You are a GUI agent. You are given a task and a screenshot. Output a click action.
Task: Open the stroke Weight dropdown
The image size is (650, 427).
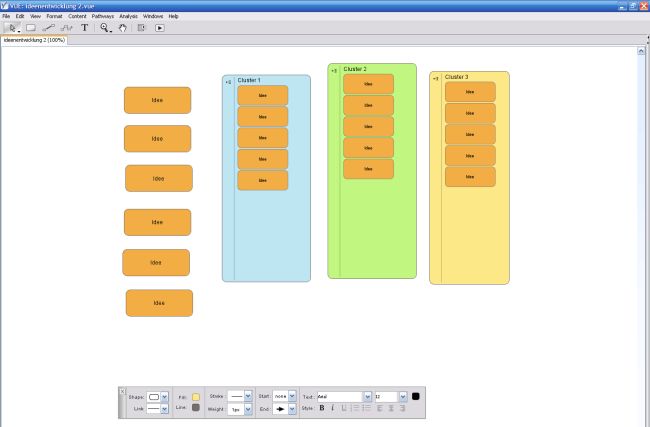pos(247,409)
